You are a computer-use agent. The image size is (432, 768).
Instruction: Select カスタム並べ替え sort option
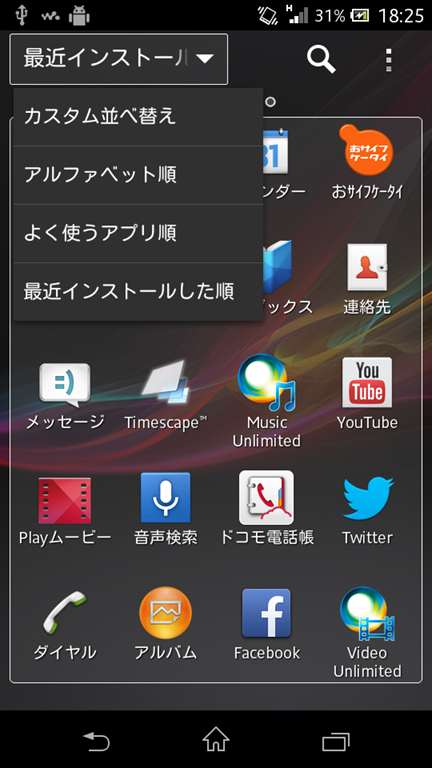point(138,117)
